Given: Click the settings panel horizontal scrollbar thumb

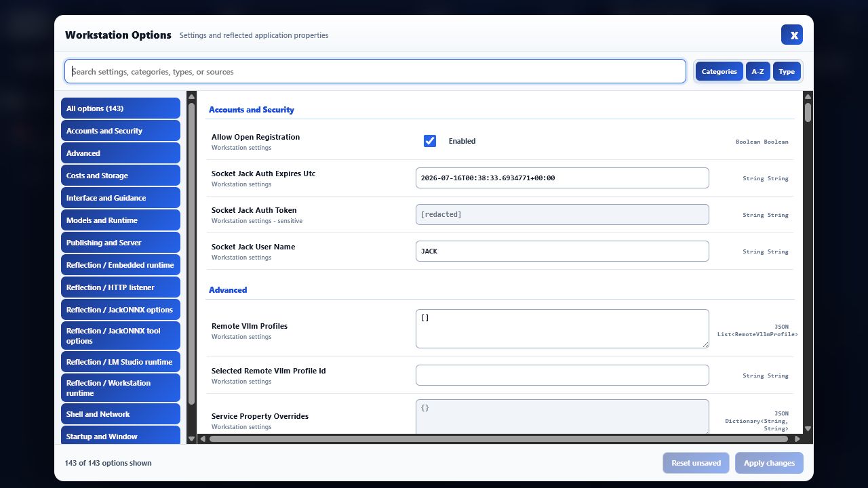Looking at the screenshot, I should pos(498,439).
